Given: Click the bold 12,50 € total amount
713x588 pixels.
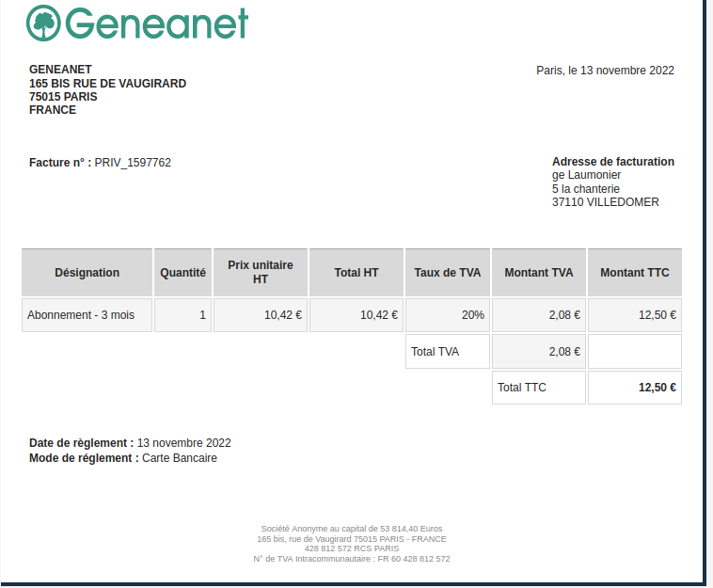Looking at the screenshot, I should coord(658,388).
